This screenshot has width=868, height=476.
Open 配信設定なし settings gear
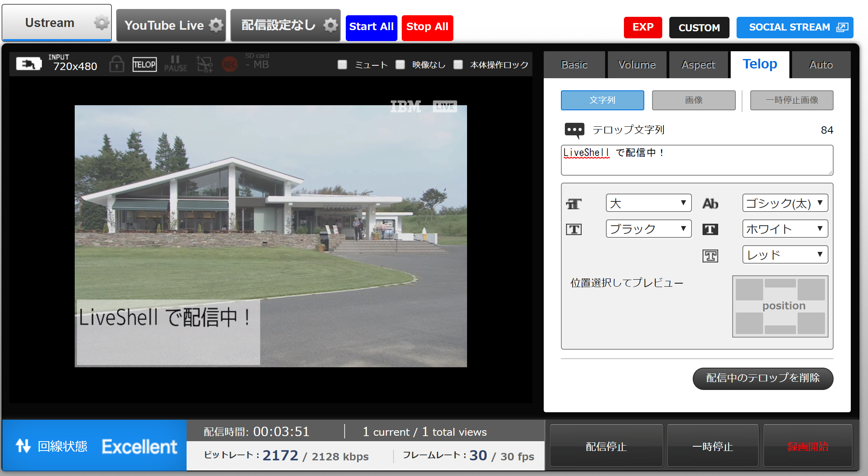[x=331, y=25]
